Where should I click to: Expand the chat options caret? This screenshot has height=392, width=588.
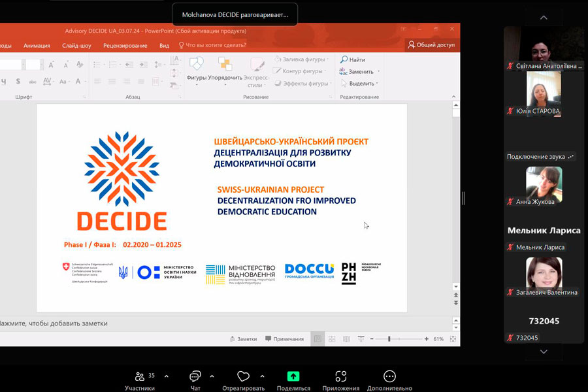point(212,376)
